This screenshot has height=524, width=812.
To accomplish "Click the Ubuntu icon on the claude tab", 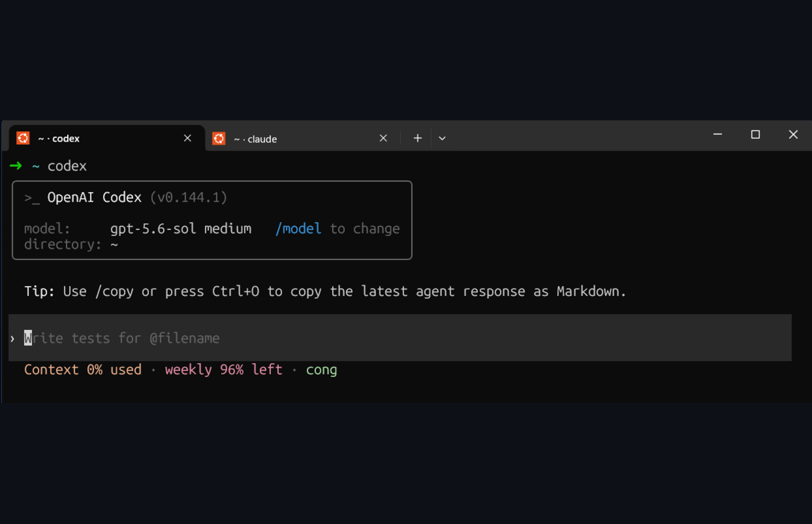I will 219,138.
